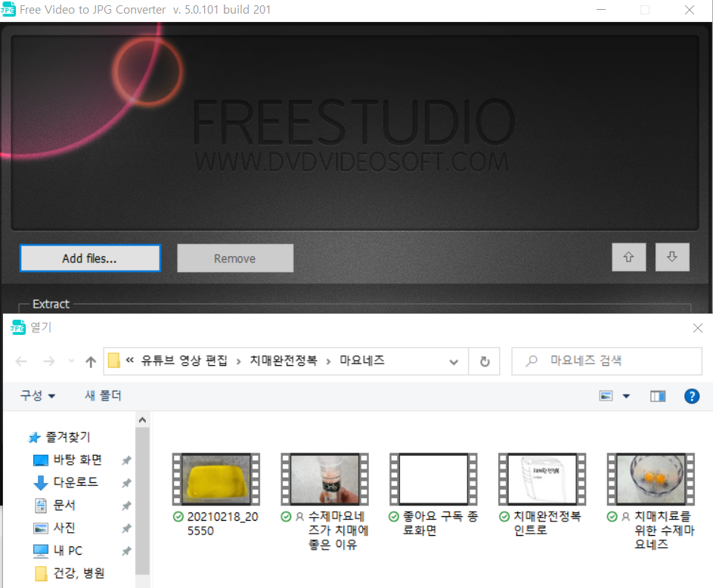Go back in the file dialog
Image resolution: width=713 pixels, height=588 pixels.
pos(21,362)
